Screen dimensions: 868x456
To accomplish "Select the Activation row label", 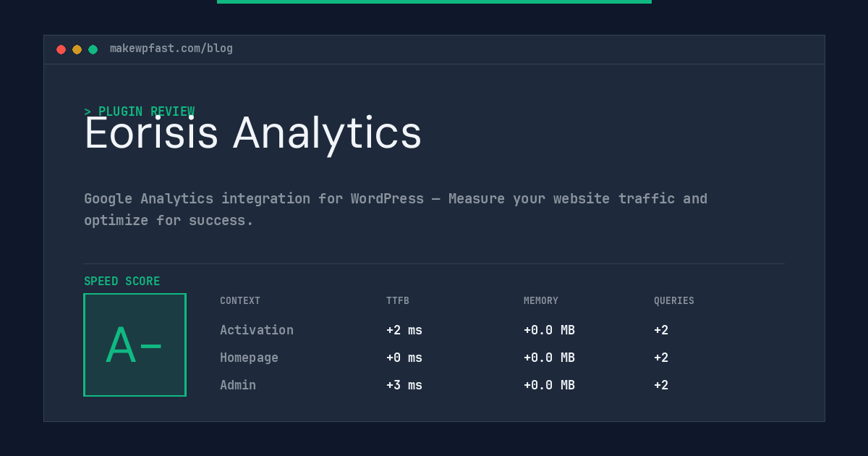I will point(257,330).
